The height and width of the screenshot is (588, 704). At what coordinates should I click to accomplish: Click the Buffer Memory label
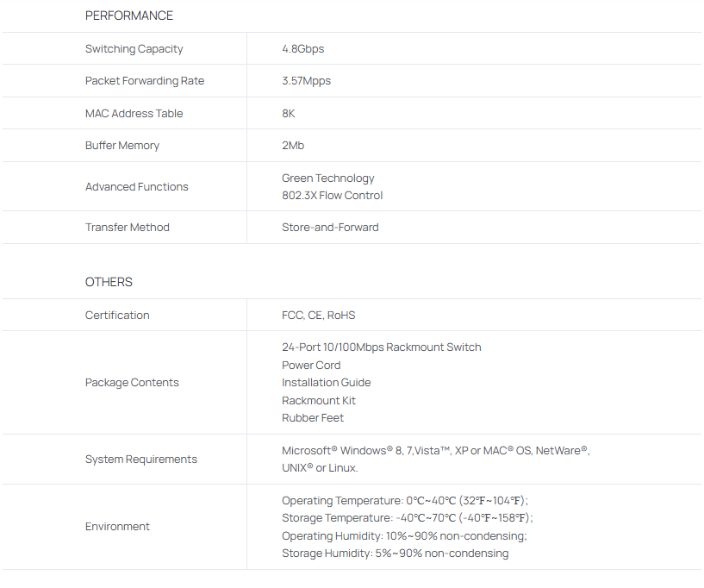pyautogui.click(x=122, y=146)
